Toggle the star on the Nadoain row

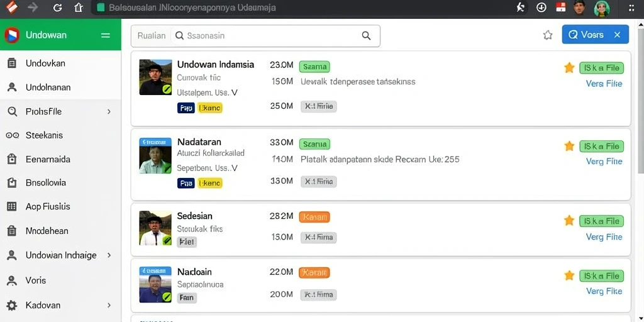point(569,275)
